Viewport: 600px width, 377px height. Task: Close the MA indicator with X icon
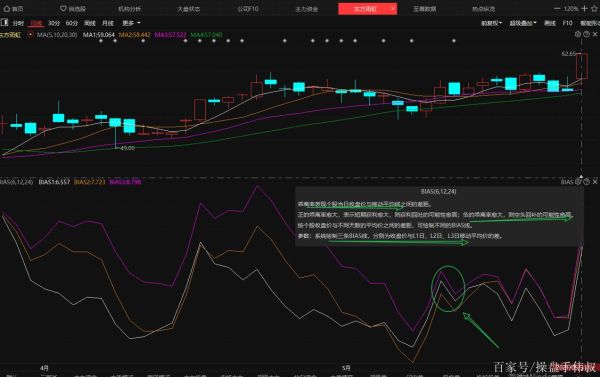pyautogui.click(x=595, y=34)
